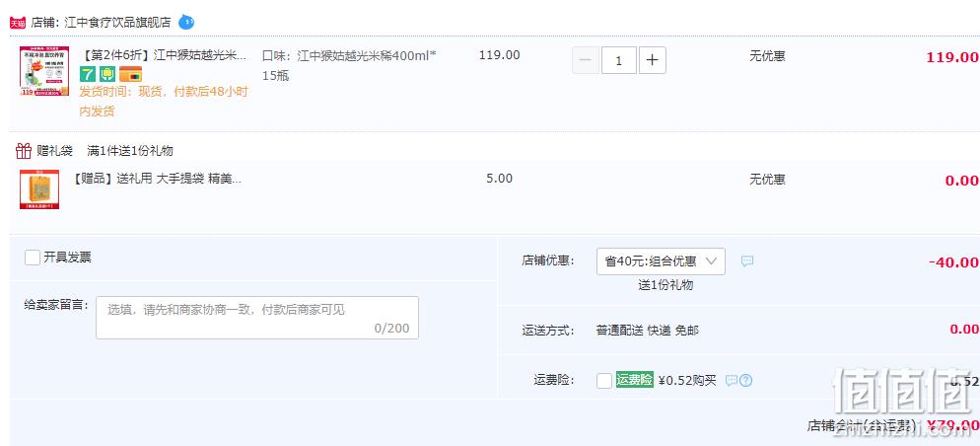Image resolution: width=980 pixels, height=446 pixels.
Task: Open the 【赠品】送礼用 大手提袋 gift title
Action: point(158,179)
